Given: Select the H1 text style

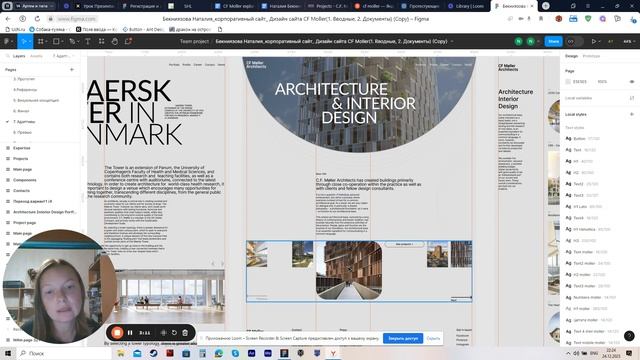Looking at the screenshot, I should point(579,161).
